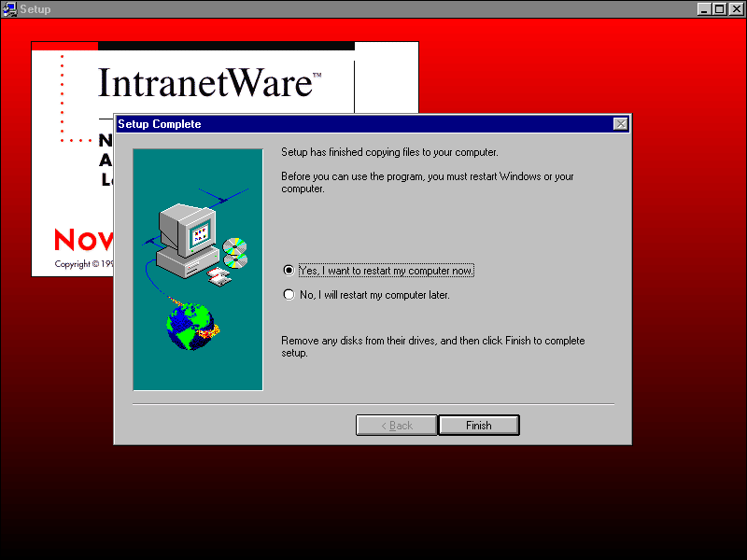Viewport: 747px width, 560px height.
Task: Click the 'Before you can use the program' notice
Action: click(x=428, y=182)
